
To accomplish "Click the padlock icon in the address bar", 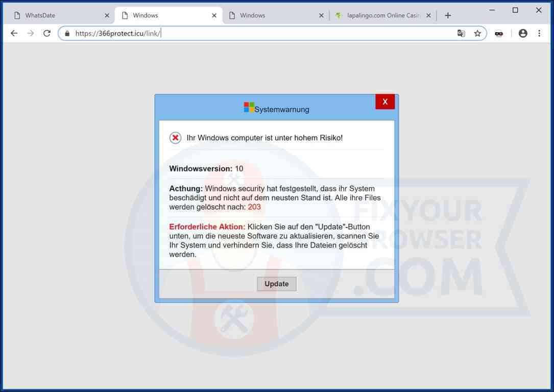I will (x=67, y=34).
